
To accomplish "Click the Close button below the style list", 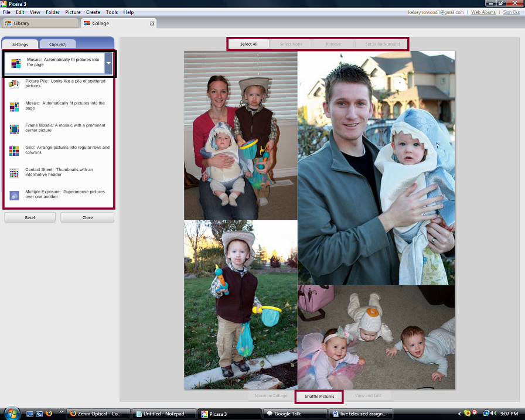I will (x=87, y=217).
